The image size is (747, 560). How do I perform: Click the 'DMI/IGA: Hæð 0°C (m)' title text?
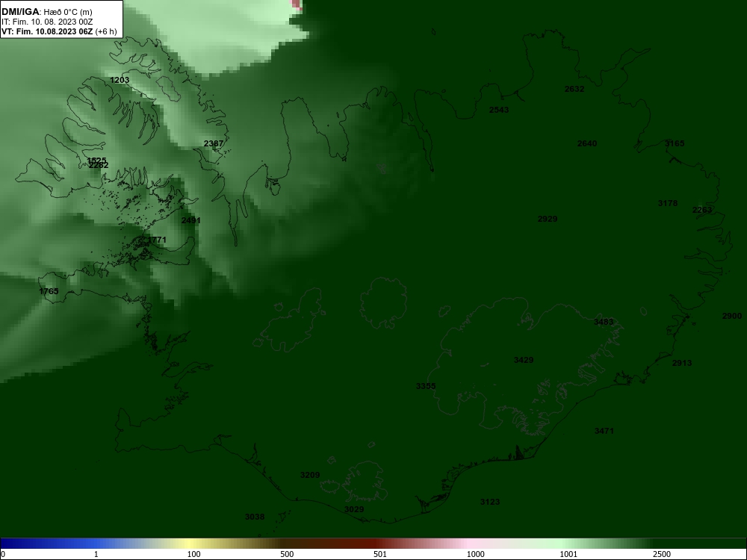pyautogui.click(x=46, y=12)
